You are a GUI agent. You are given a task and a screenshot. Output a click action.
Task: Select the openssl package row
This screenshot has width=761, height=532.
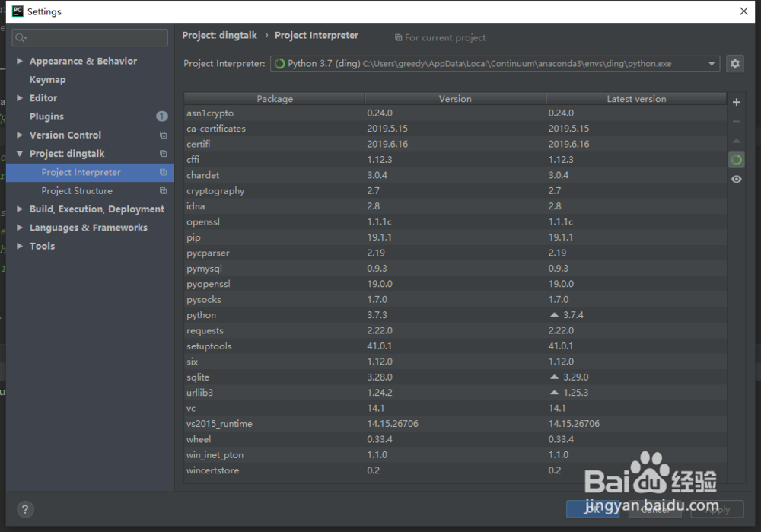click(x=455, y=221)
